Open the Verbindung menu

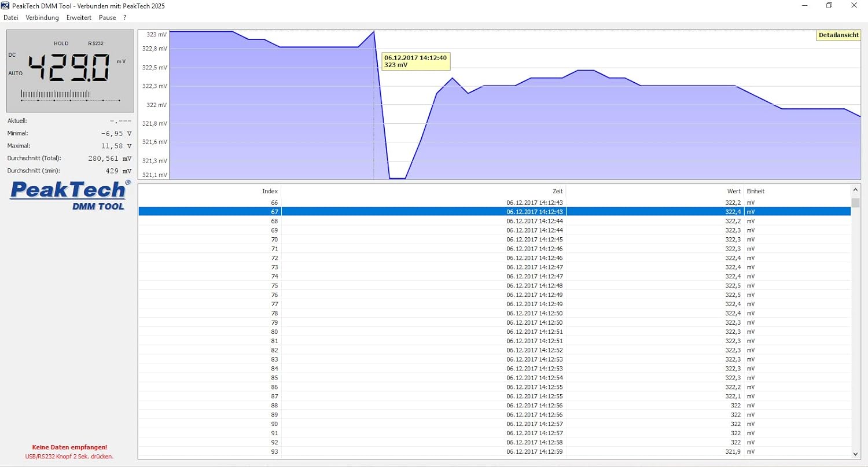(x=42, y=17)
